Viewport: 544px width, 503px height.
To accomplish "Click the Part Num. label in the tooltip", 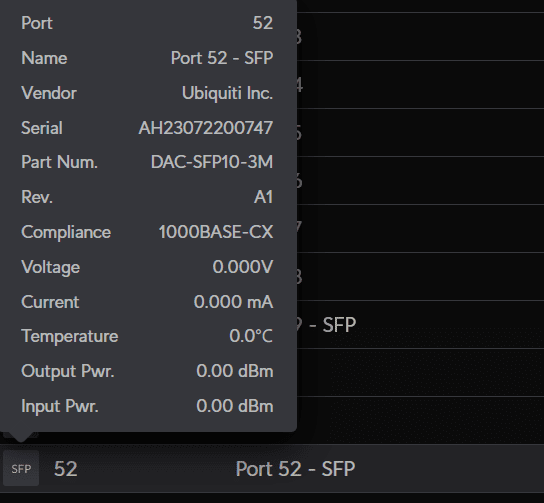I will point(59,162).
